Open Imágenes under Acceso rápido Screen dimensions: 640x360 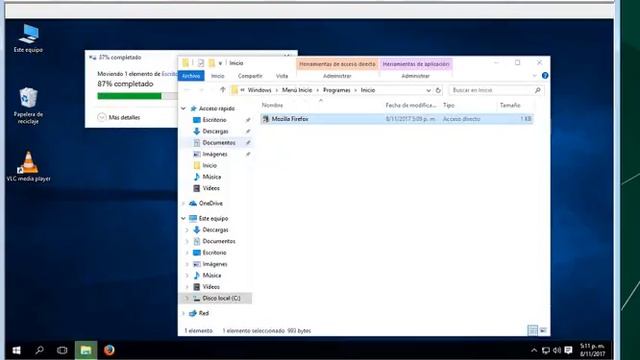pyautogui.click(x=215, y=154)
